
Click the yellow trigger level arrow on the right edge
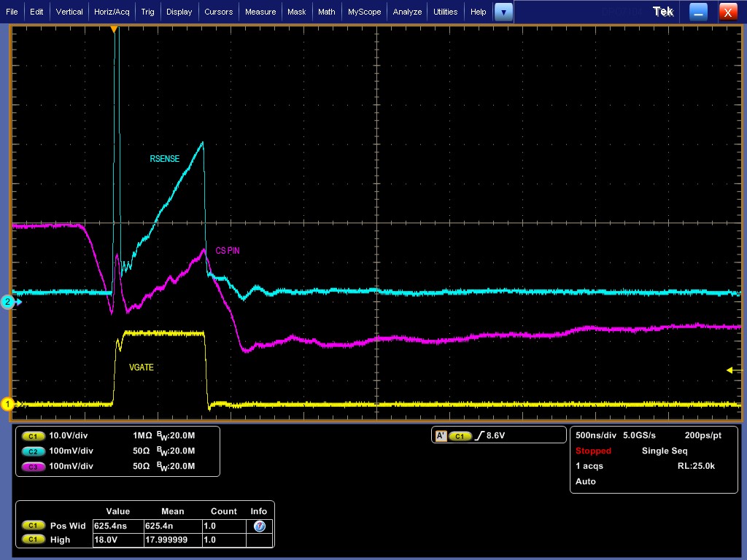point(731,370)
